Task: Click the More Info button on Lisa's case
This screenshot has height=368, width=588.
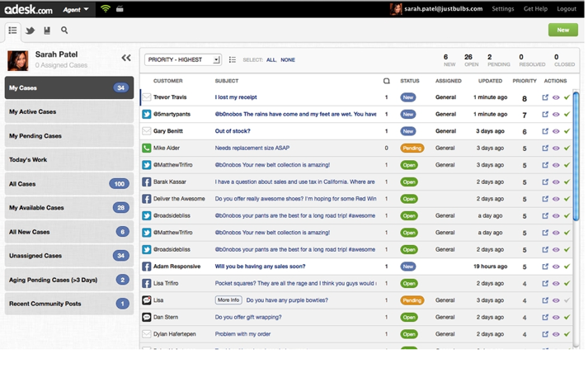Action: 228,300
